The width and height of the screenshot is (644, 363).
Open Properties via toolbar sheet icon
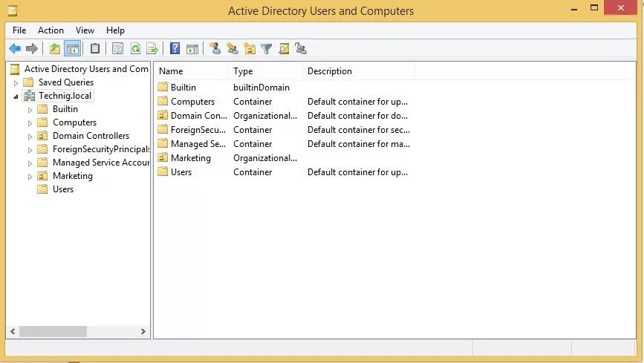point(117,49)
